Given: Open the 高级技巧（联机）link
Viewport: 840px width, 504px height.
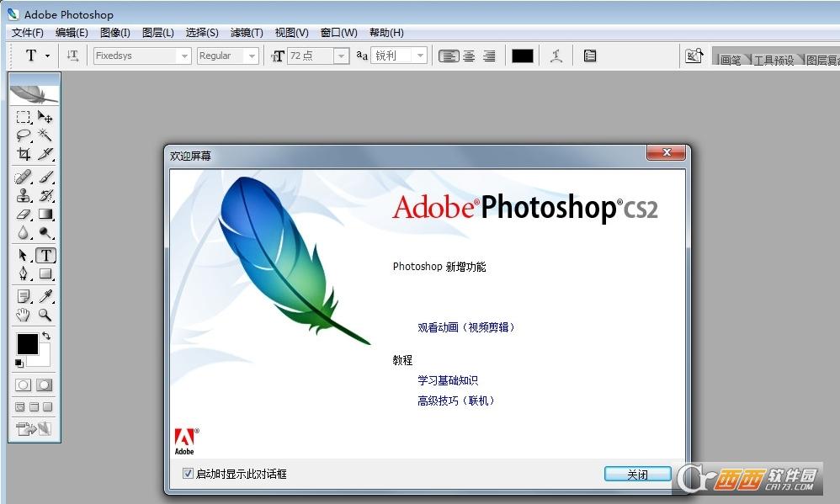Looking at the screenshot, I should click(456, 401).
